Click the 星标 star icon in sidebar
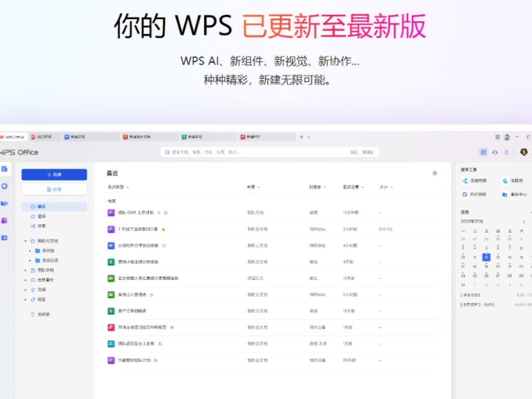 tap(33, 217)
